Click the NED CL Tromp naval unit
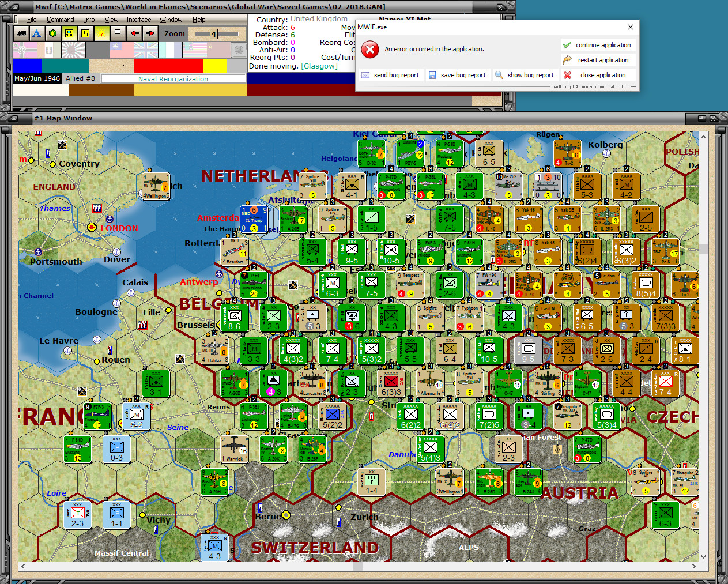 254,220
